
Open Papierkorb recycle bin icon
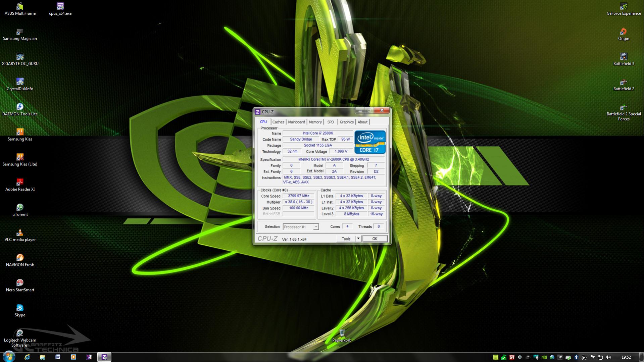(x=342, y=336)
